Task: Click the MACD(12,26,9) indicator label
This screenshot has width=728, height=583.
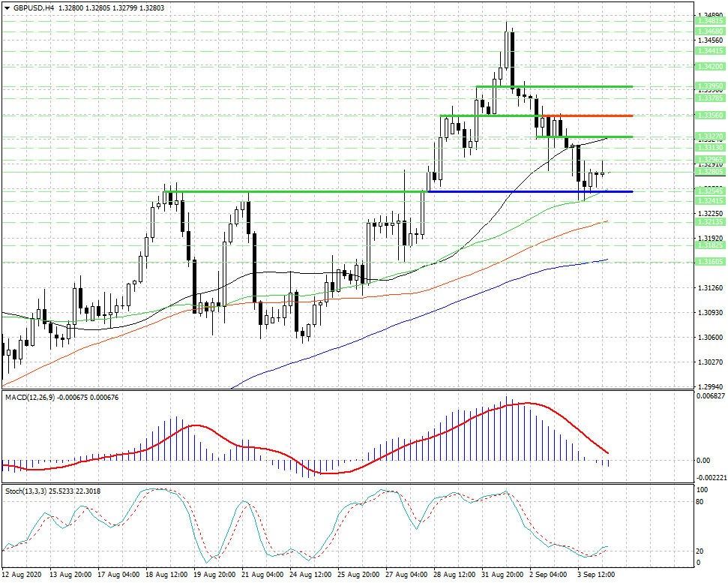Action: tap(30, 397)
